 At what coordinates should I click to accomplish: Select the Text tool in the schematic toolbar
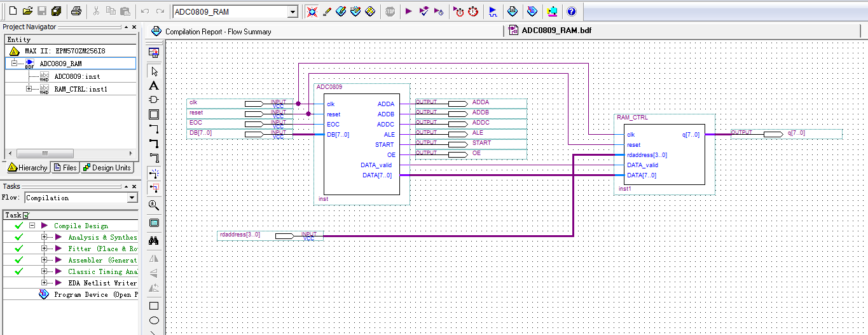pyautogui.click(x=154, y=86)
